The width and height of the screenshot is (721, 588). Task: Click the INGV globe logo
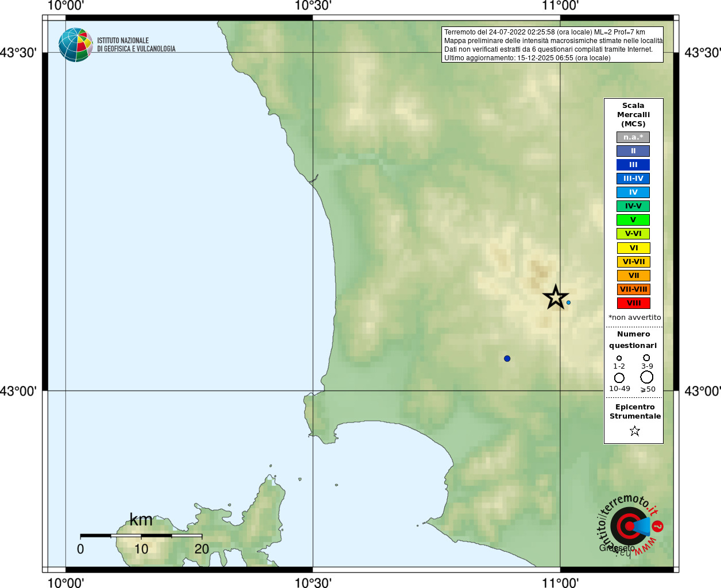(x=75, y=45)
